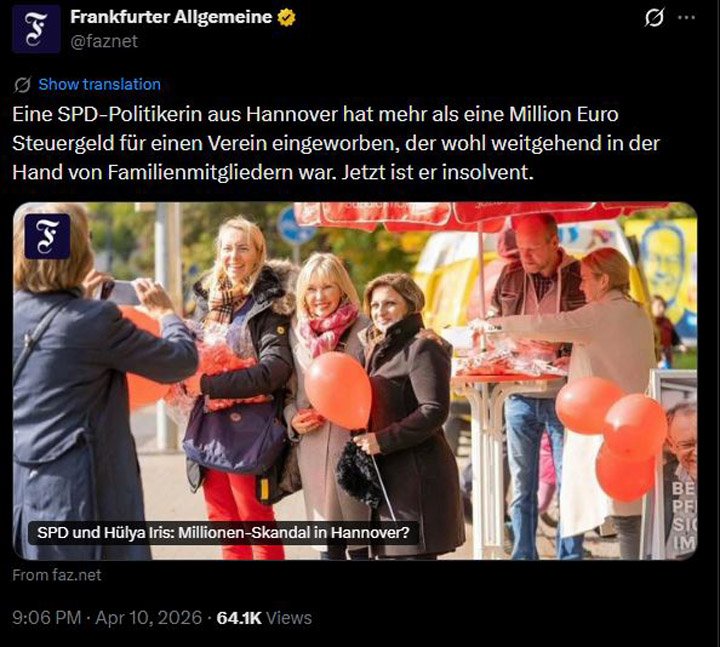
Task: Open Grok icon at top right
Action: 654,18
